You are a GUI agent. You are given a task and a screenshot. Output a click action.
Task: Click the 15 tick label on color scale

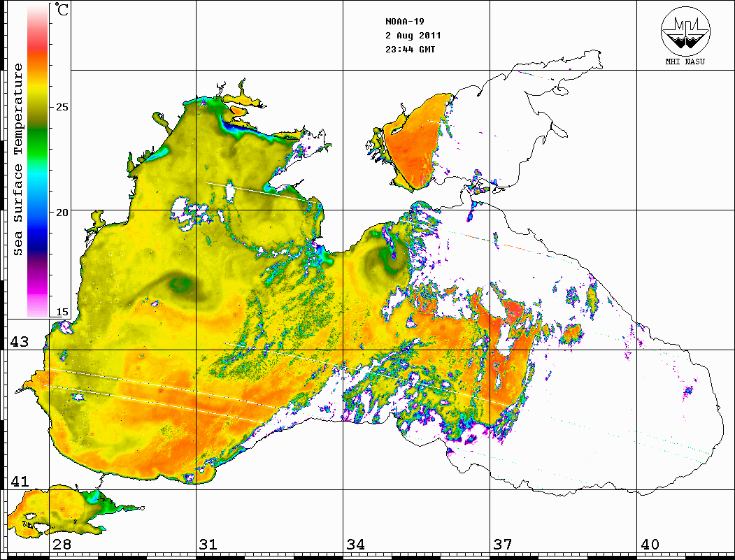pos(62,313)
